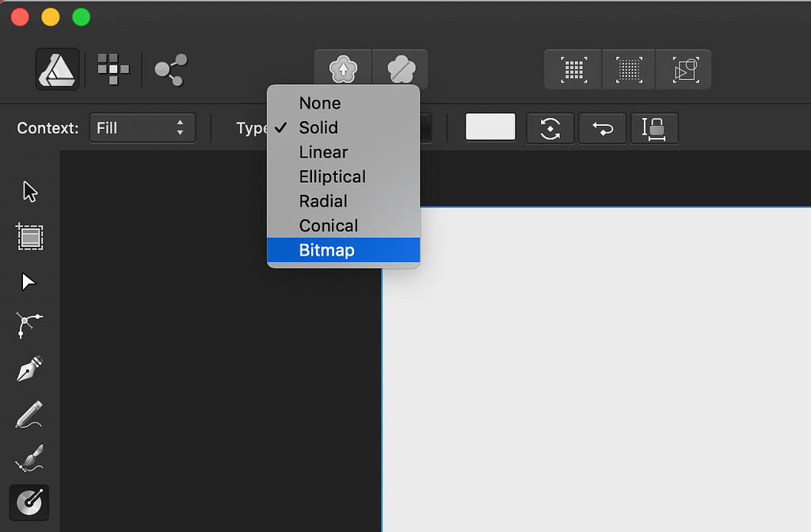Viewport: 811px width, 532px height.
Task: Choose Conical gradient type
Action: (x=344, y=226)
